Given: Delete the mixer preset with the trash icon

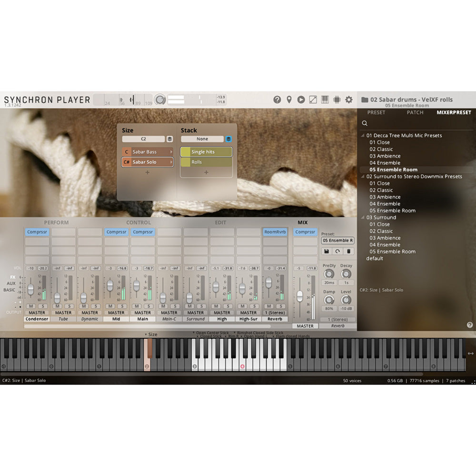Looking at the screenshot, I should click(348, 251).
